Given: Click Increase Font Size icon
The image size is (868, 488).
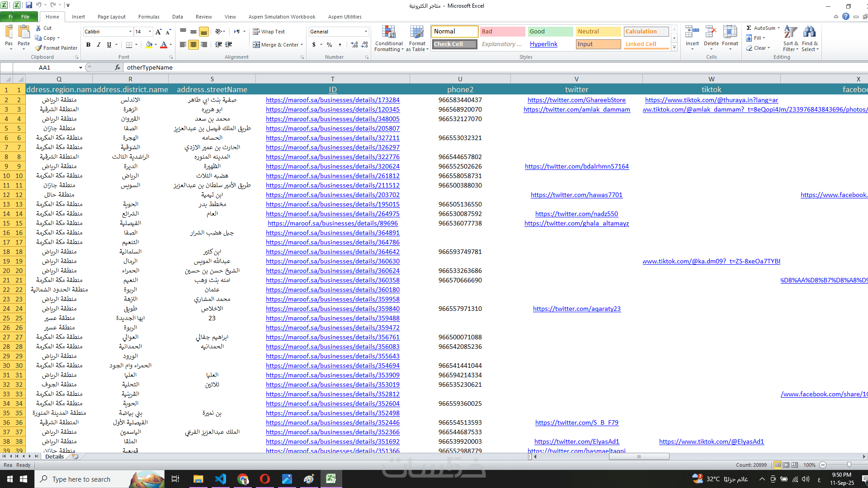Looking at the screenshot, I should 158,32.
